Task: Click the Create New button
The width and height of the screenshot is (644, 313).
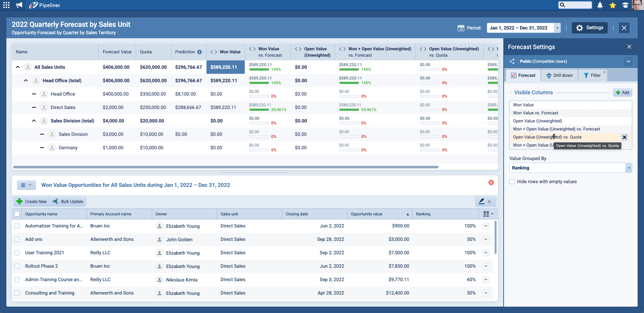Action: (x=32, y=202)
